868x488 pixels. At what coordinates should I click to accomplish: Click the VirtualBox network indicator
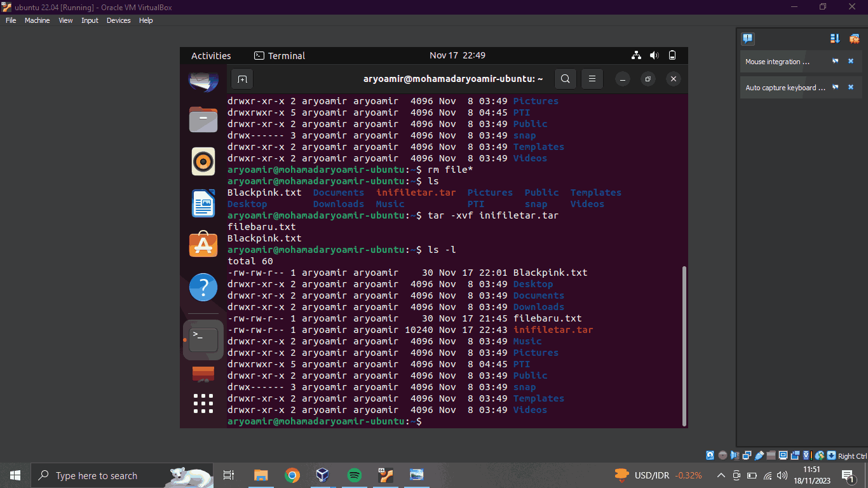pyautogui.click(x=747, y=456)
